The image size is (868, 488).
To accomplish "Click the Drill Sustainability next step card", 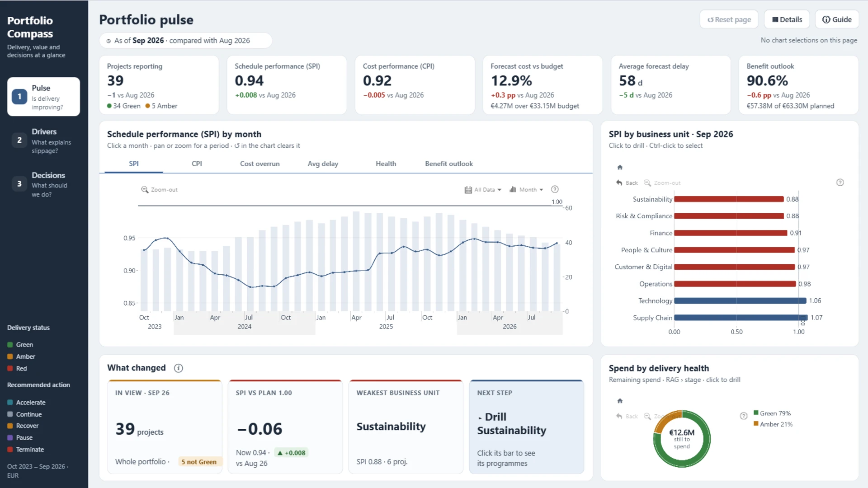I will click(527, 427).
